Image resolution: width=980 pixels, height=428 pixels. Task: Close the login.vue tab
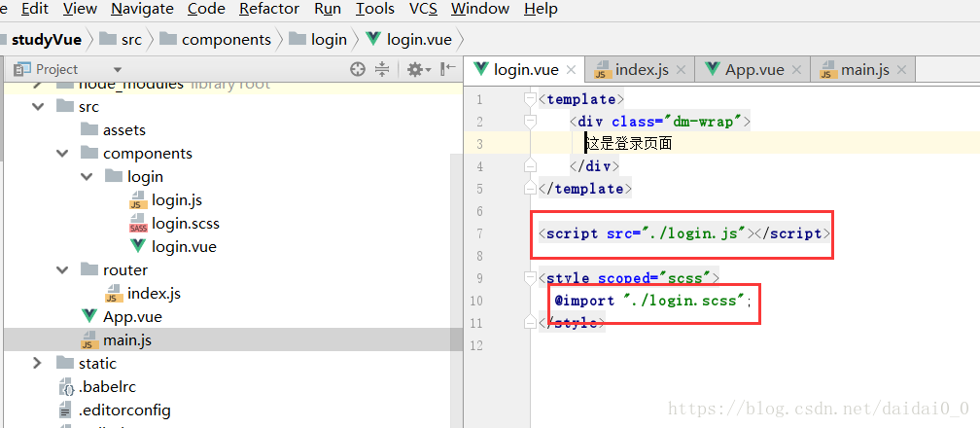572,70
